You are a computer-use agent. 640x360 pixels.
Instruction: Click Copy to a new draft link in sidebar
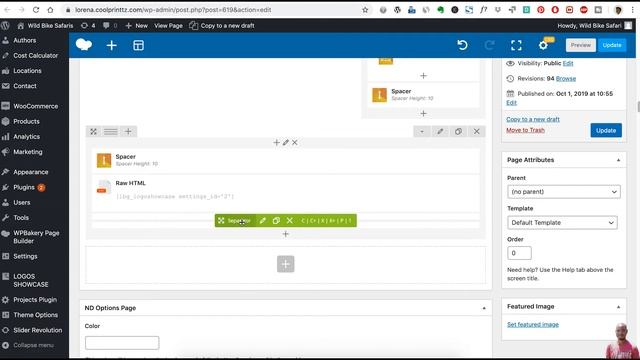pyautogui.click(x=533, y=119)
